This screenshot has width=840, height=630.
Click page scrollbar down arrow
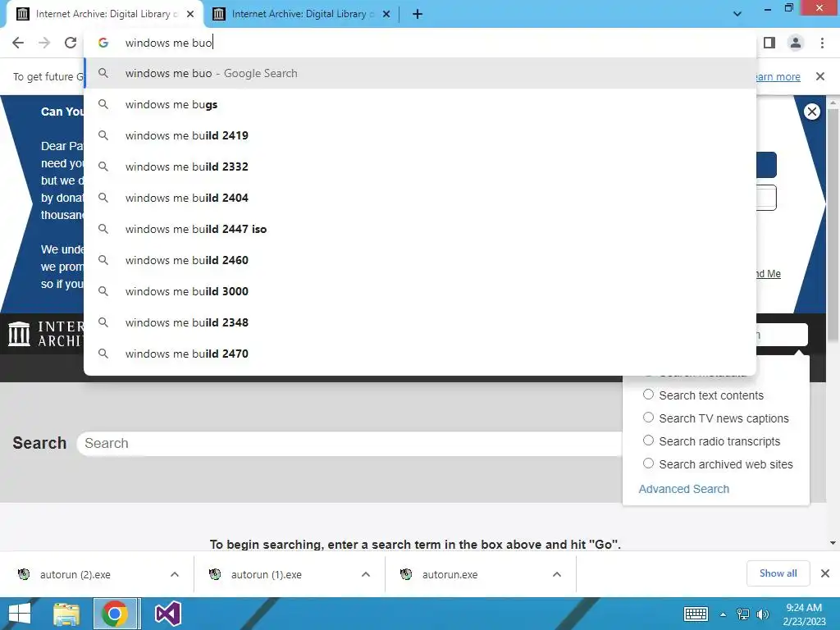tap(833, 543)
